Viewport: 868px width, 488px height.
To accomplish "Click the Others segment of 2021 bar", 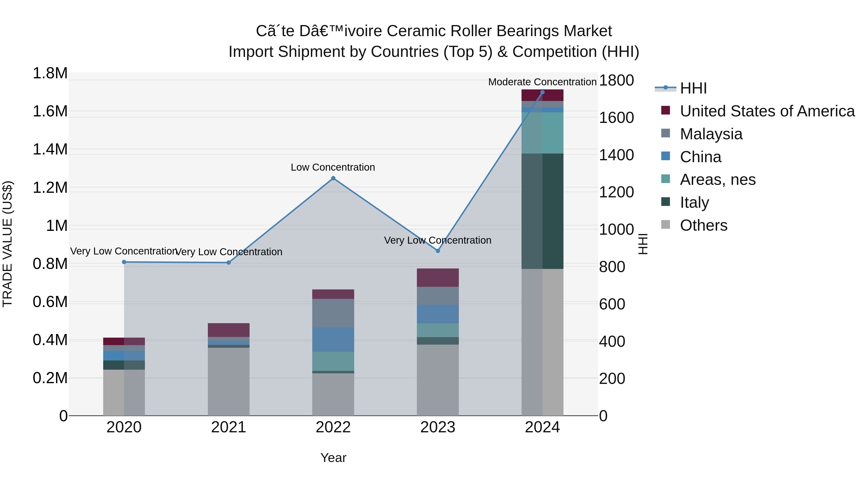I will (x=229, y=381).
